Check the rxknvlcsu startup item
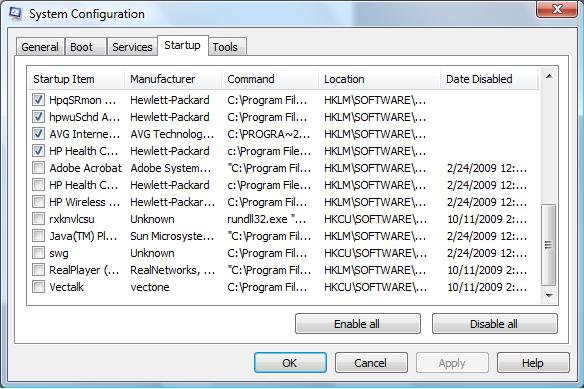 [x=38, y=219]
